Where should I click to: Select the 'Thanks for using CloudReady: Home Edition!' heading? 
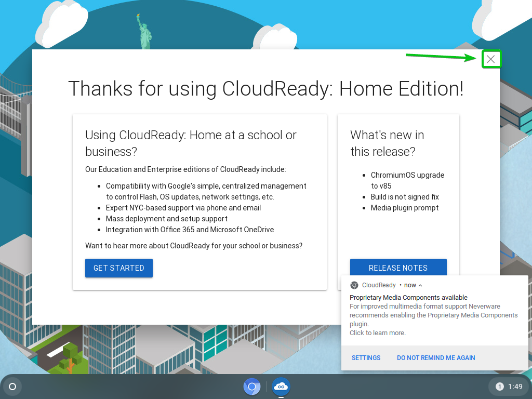[x=265, y=89]
